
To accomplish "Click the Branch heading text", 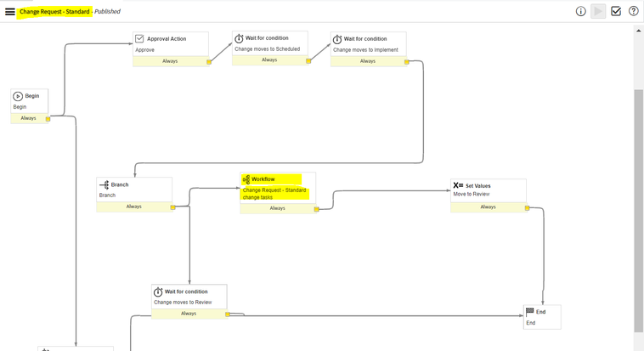I will point(120,184).
